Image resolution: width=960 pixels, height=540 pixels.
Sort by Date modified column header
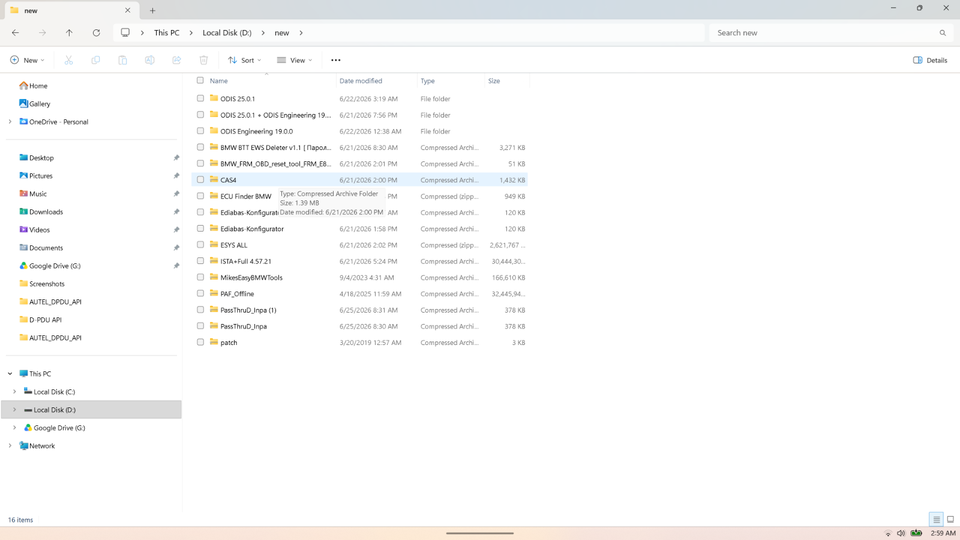click(x=361, y=81)
